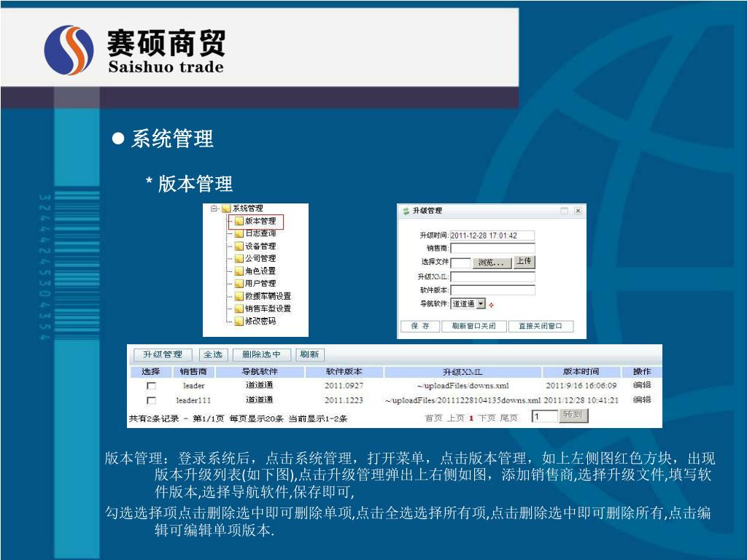This screenshot has width=747, height=560.
Task: Open 角色设置 tree item
Action: coord(260,271)
